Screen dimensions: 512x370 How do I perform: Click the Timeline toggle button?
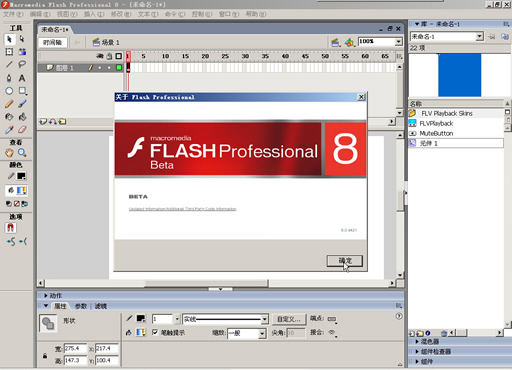coord(53,42)
